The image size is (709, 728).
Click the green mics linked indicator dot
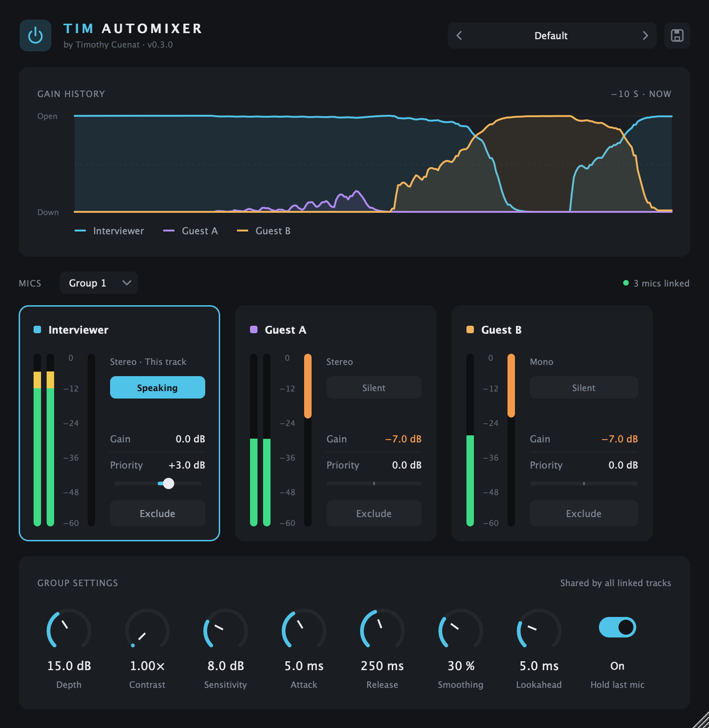[x=626, y=283]
